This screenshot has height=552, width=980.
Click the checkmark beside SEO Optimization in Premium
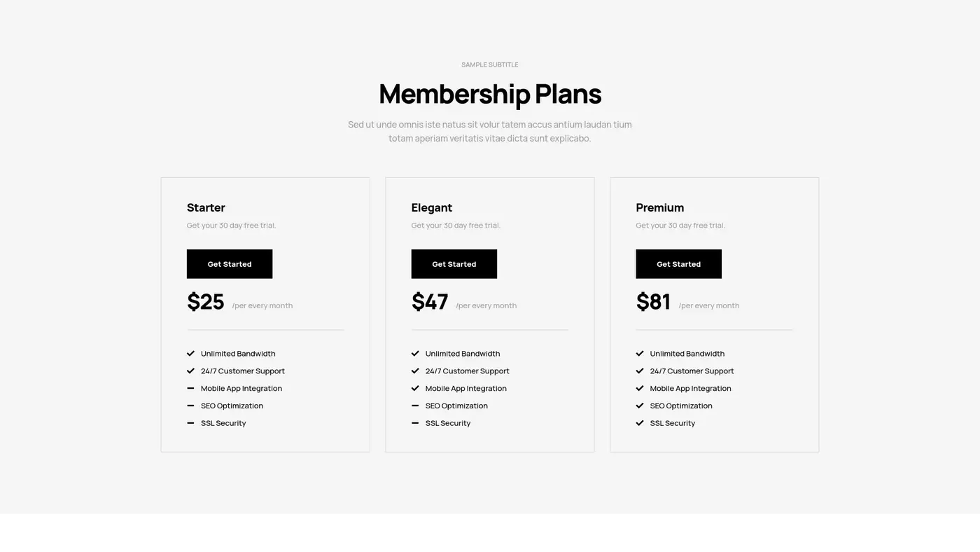coord(639,406)
